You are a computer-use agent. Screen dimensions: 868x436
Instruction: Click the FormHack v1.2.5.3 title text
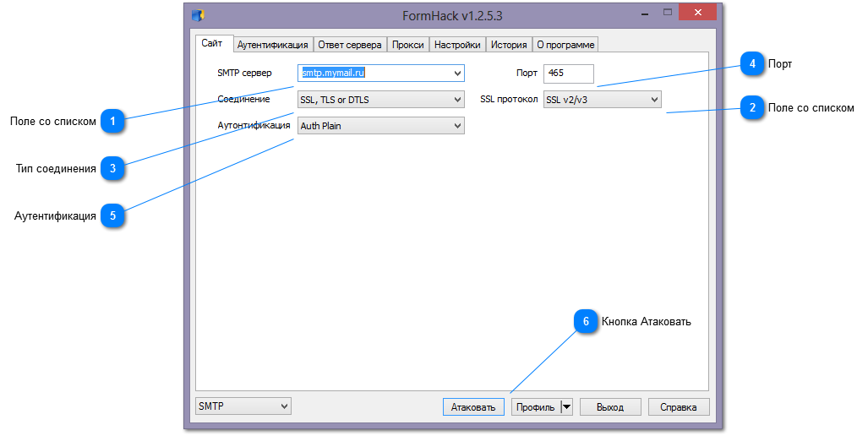[x=452, y=15]
